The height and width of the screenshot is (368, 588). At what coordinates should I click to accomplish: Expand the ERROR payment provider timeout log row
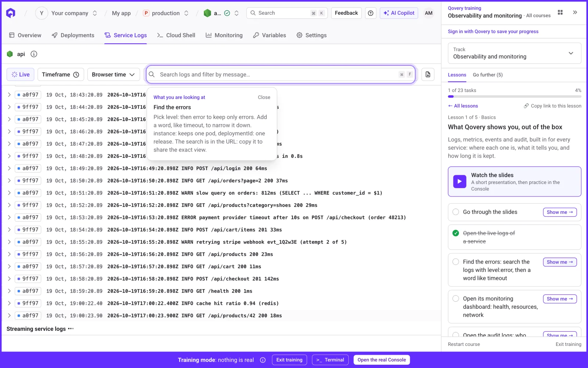click(x=9, y=217)
